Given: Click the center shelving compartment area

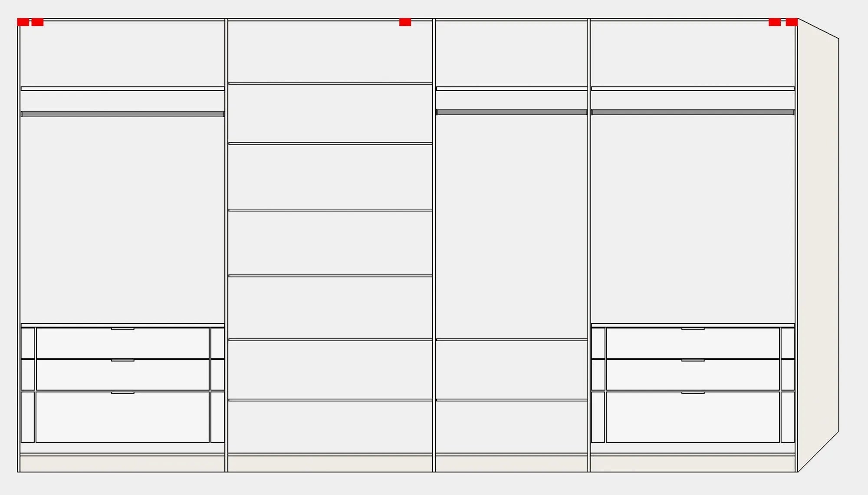Looking at the screenshot, I should coord(330,238).
